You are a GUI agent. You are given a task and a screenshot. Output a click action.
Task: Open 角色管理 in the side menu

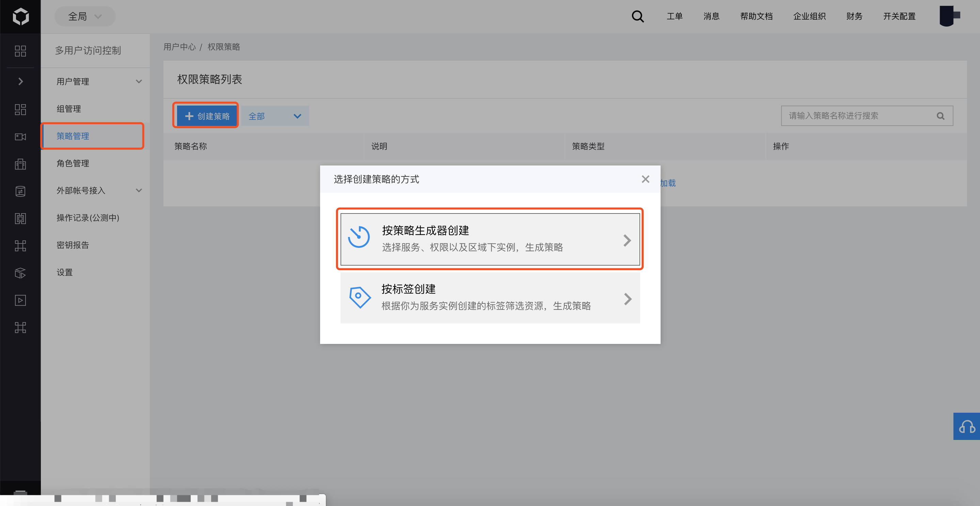(x=95, y=163)
